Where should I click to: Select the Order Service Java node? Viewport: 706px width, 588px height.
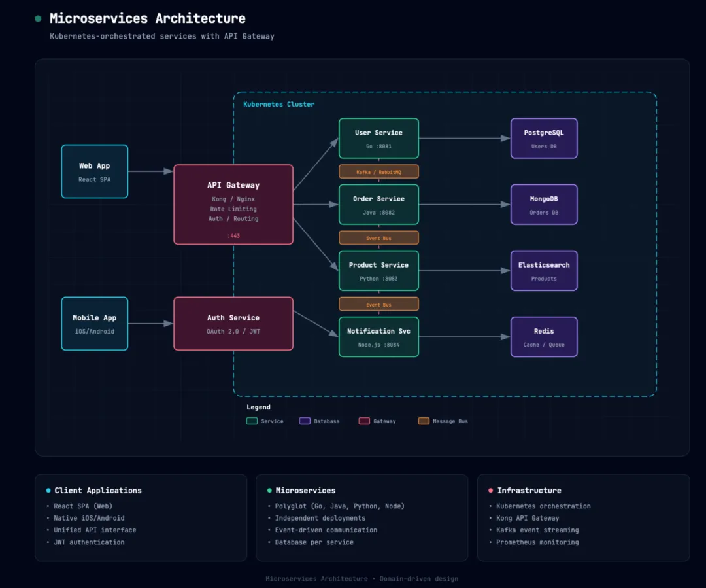[x=378, y=205]
